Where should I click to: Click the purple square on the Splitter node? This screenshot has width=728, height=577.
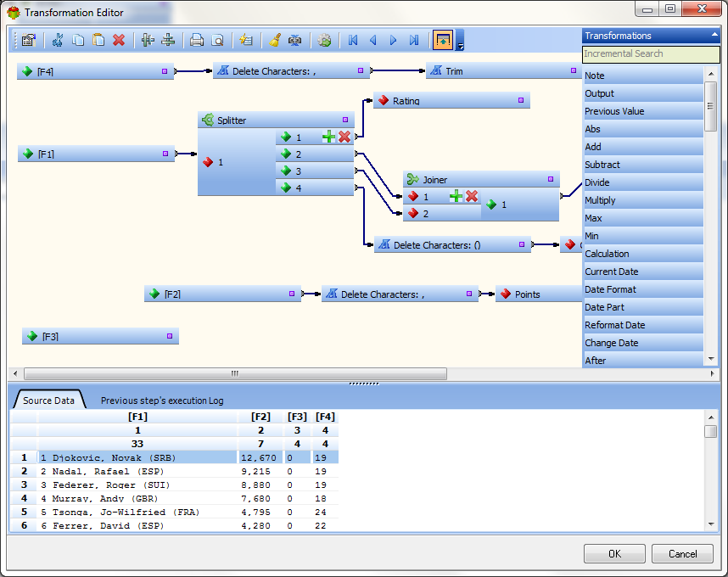tap(345, 120)
